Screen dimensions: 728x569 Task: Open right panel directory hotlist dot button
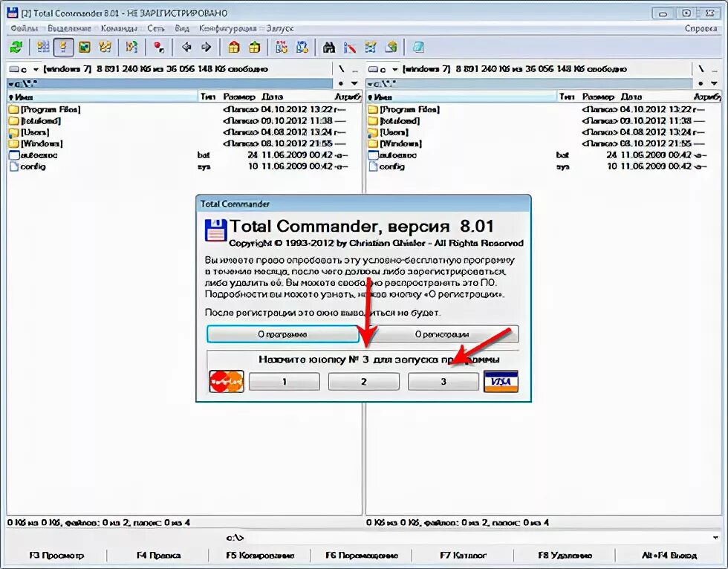pyautogui.click(x=701, y=83)
